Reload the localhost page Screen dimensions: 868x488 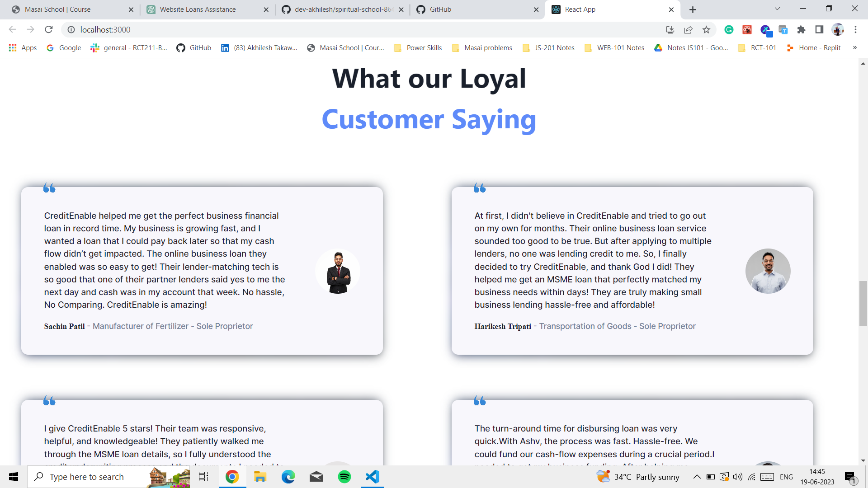[49, 29]
